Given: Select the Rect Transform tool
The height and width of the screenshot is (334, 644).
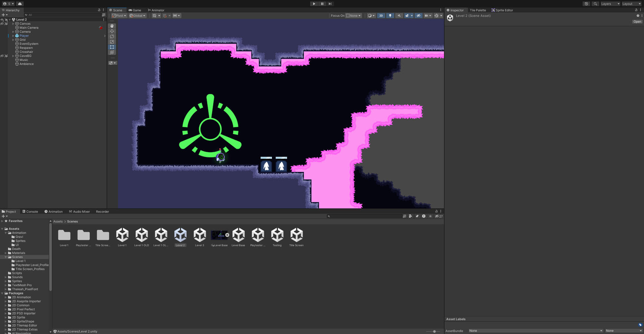Looking at the screenshot, I should coord(112,47).
